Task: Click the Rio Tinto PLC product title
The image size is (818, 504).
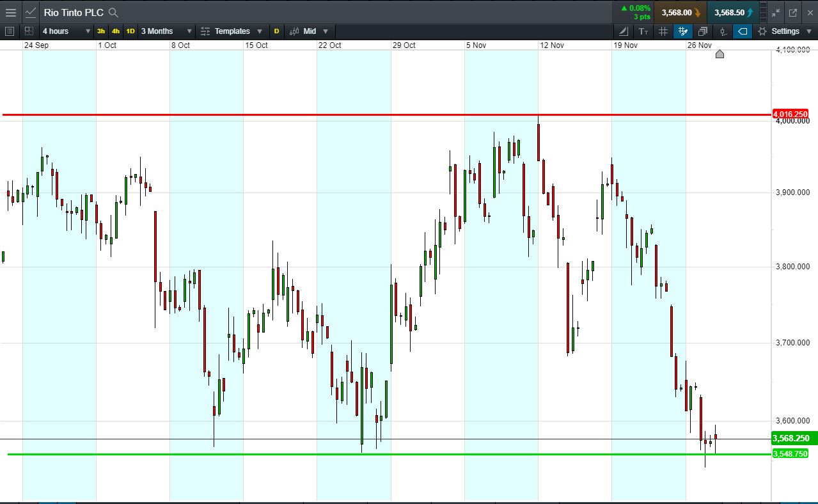Action: coord(74,12)
